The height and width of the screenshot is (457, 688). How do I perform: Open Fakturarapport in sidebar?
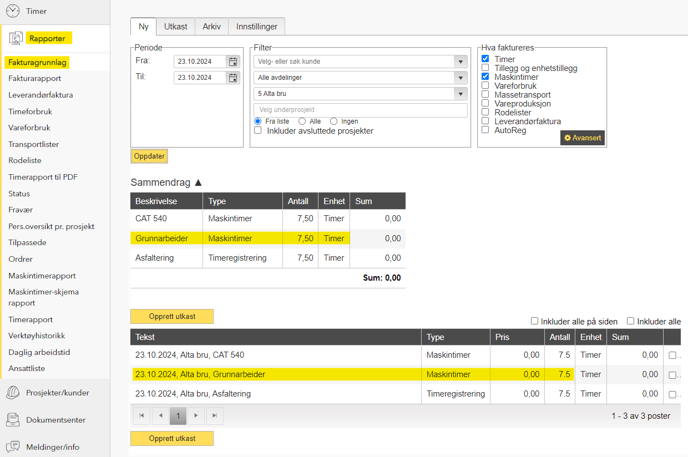coord(35,79)
